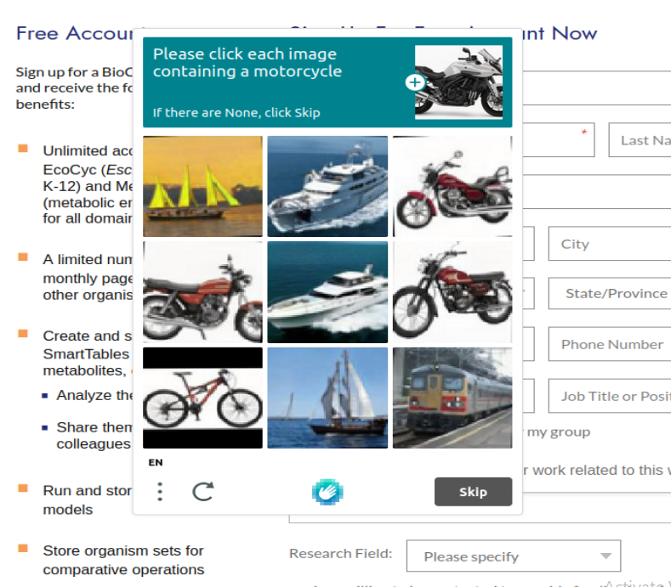Image resolution: width=671 pixels, height=587 pixels.
Task: Select the white yacht image tile
Action: (327, 187)
